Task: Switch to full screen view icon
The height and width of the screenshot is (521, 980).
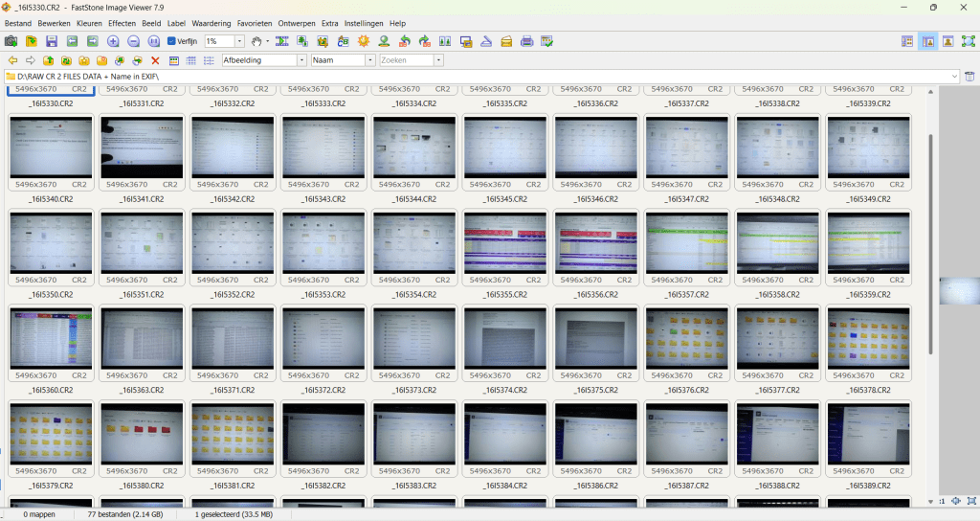Action: [968, 41]
